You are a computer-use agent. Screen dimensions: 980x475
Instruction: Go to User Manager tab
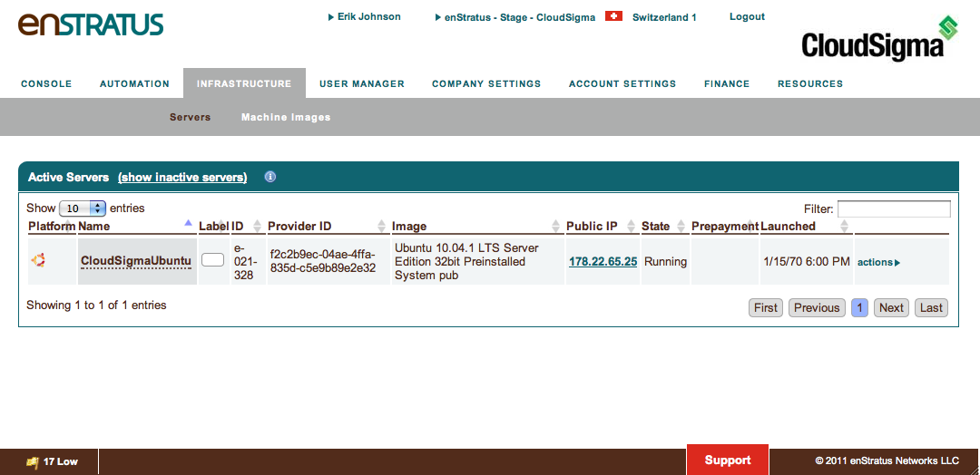pos(362,83)
